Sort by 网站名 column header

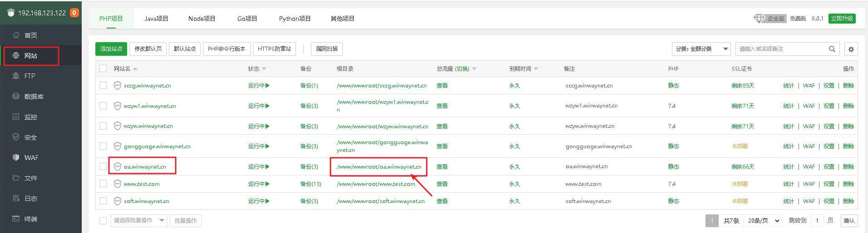(125, 69)
